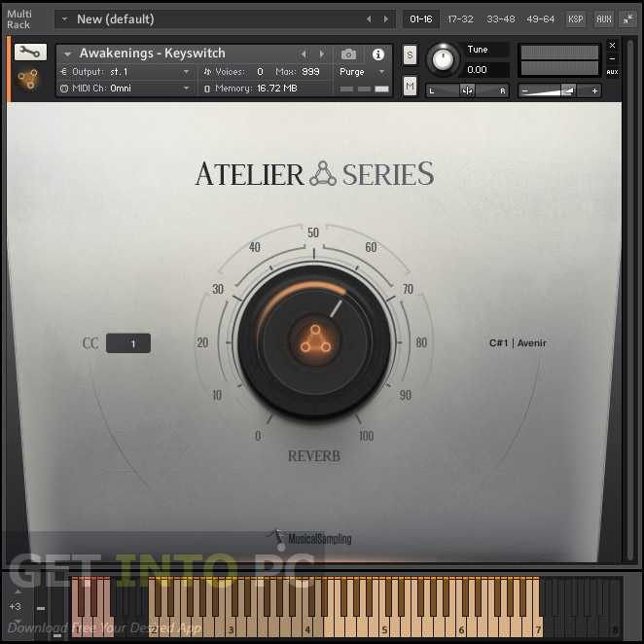The image size is (644, 644).
Task: Switch to the 33-48 channel page
Action: [500, 19]
